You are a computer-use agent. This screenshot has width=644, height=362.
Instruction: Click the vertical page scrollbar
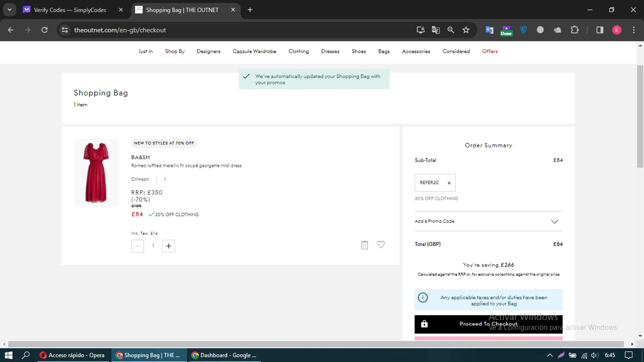640,116
